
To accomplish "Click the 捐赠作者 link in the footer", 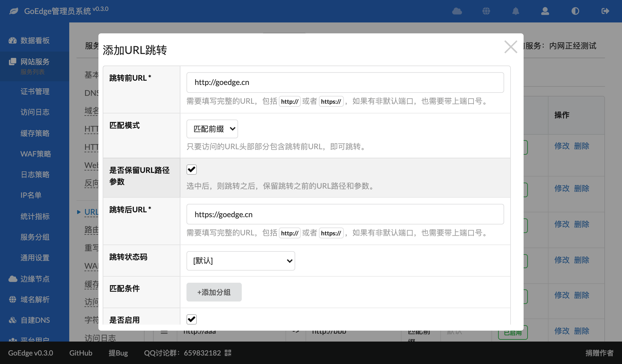I will pos(600,353).
